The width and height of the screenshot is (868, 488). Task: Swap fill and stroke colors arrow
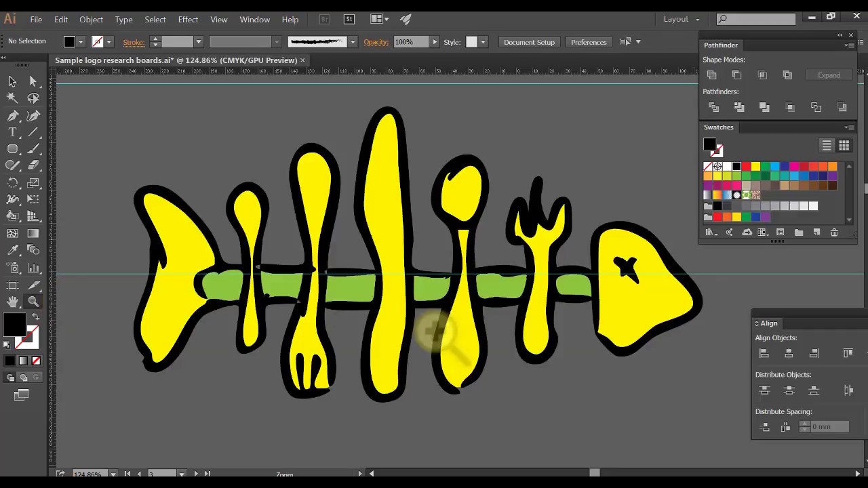35,317
